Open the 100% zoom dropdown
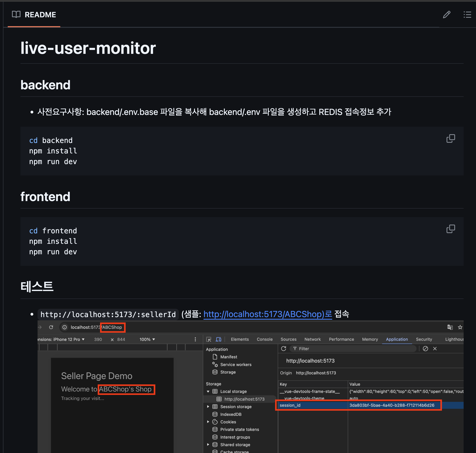Screen dimensions: 476x453 (147, 339)
